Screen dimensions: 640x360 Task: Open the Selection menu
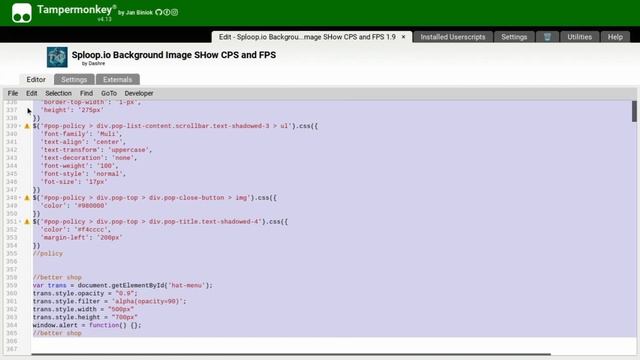click(x=58, y=93)
